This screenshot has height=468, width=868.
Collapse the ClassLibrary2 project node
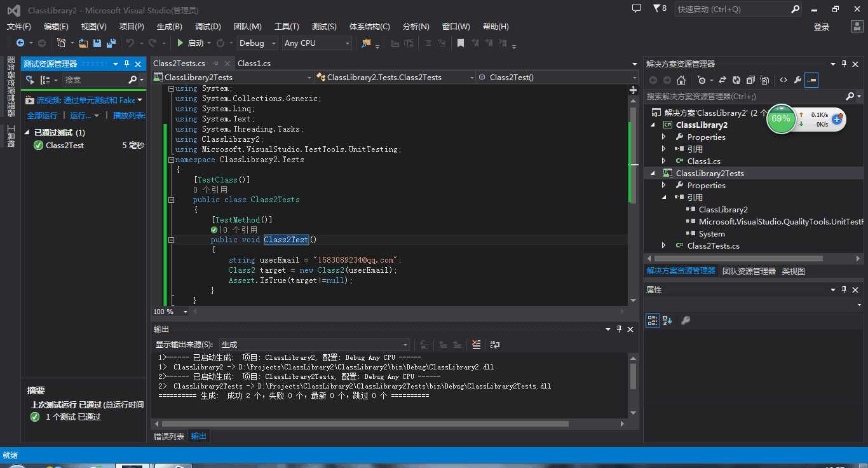(653, 125)
